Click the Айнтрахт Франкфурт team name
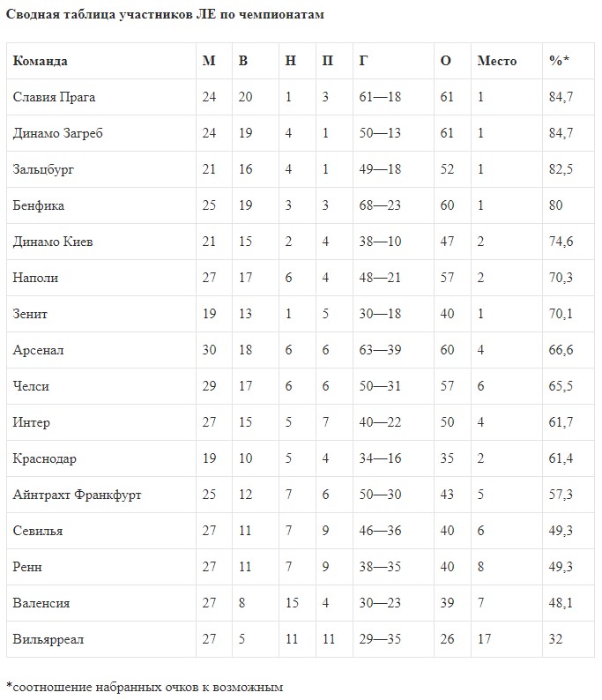 coord(78,495)
